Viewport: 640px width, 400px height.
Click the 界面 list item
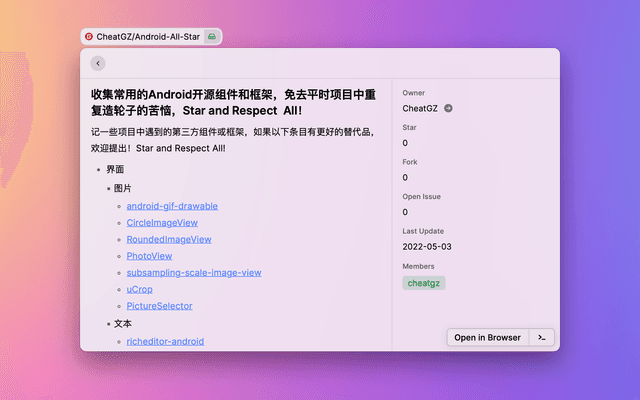(x=115, y=170)
